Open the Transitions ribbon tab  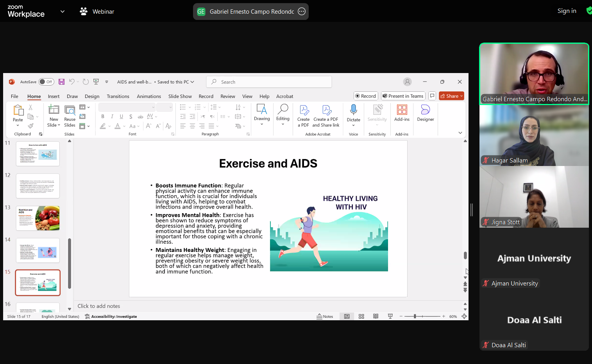pos(118,96)
